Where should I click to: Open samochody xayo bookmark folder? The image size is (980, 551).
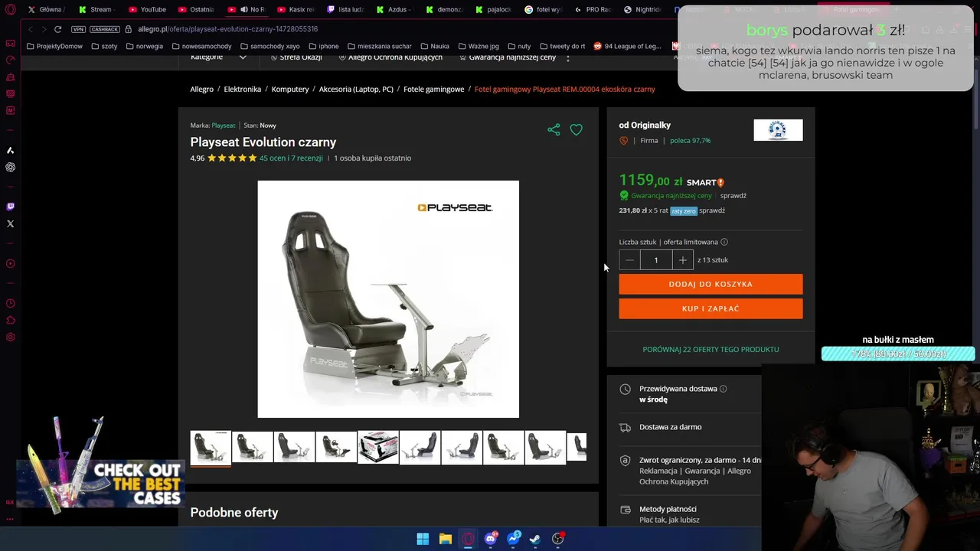pos(269,46)
